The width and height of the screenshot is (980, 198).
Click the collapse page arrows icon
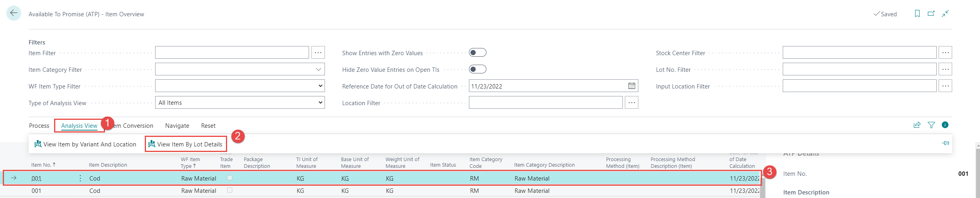coord(945,14)
